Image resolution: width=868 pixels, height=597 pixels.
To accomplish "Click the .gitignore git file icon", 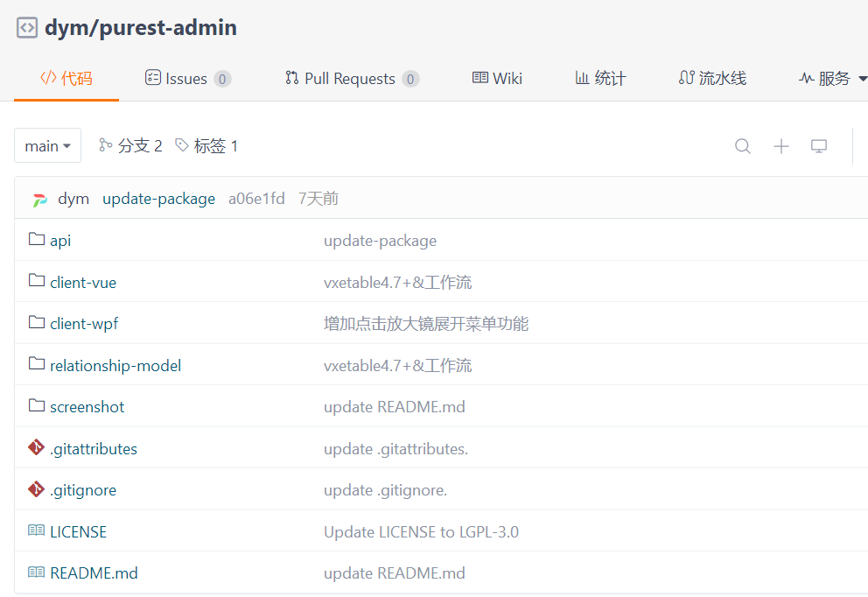I will point(36,489).
